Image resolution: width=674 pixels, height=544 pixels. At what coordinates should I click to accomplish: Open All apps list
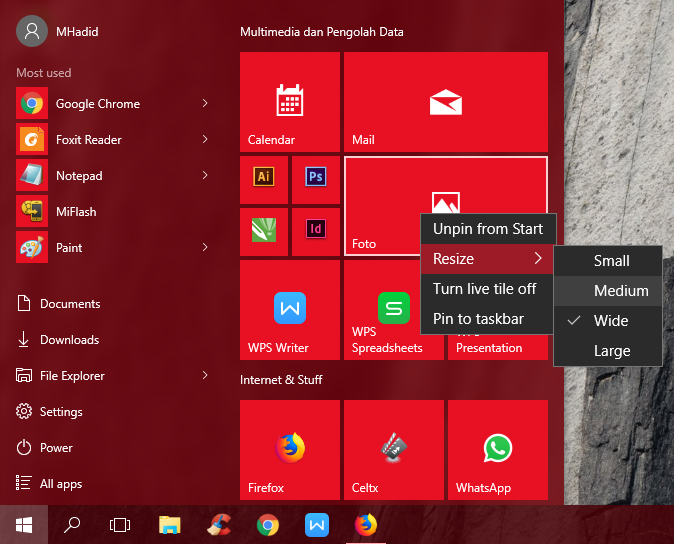60,484
